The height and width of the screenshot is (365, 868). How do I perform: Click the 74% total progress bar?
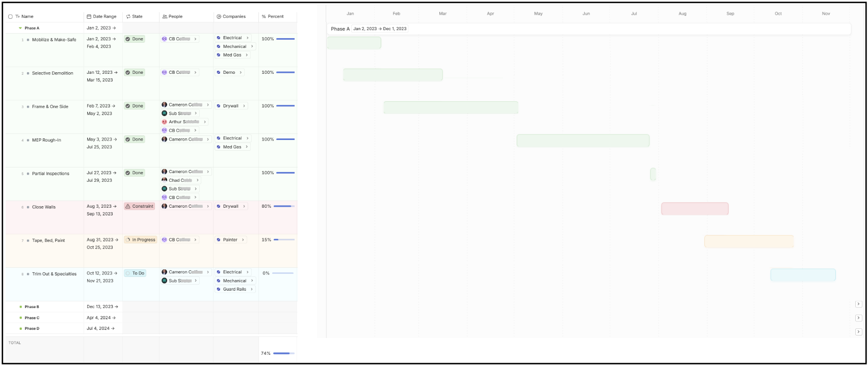pyautogui.click(x=284, y=353)
